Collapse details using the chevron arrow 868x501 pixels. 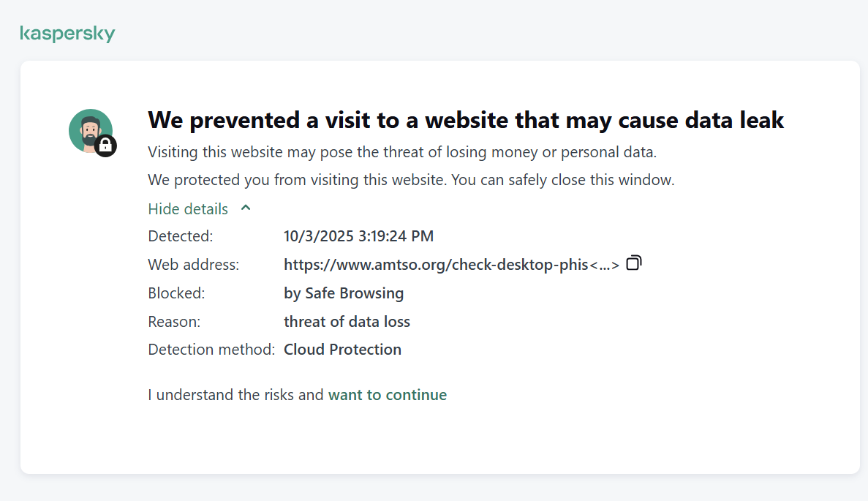click(x=246, y=208)
